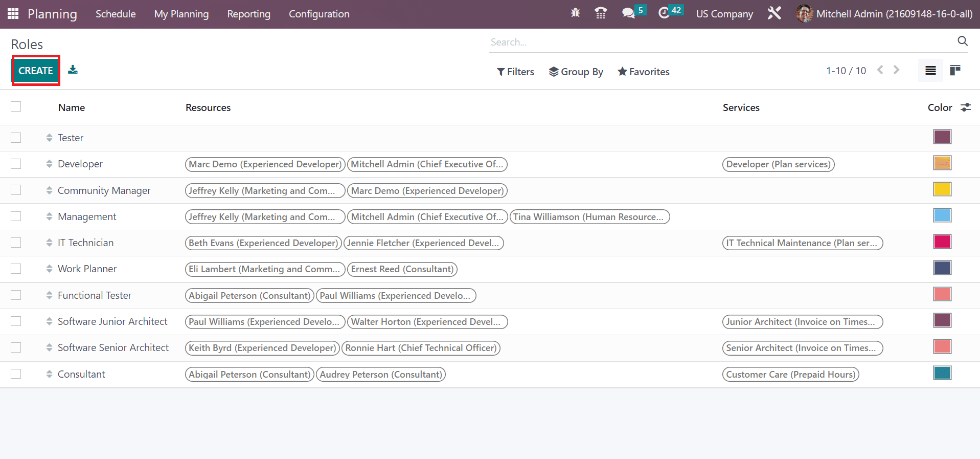Click Community Manager yellow color swatch
The height and width of the screenshot is (459, 980).
(x=942, y=189)
